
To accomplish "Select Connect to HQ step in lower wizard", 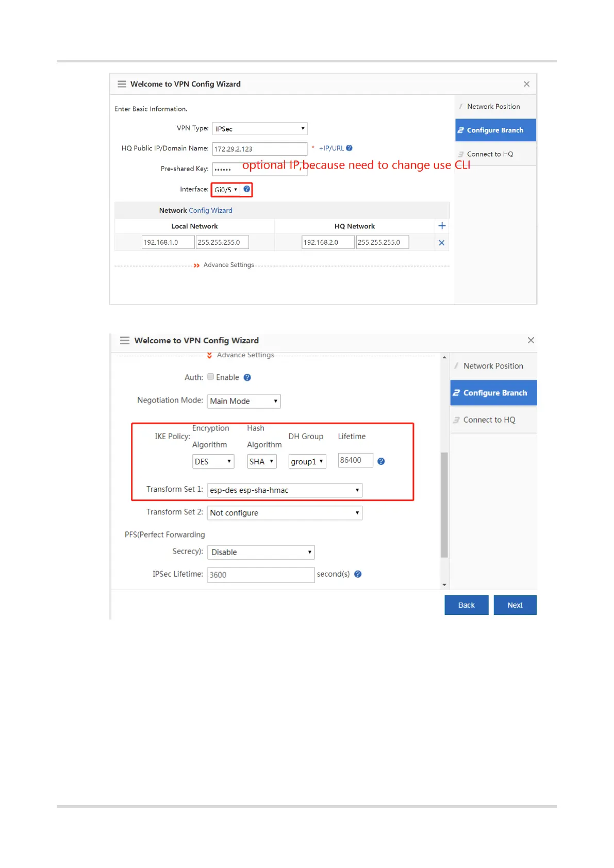I will click(x=489, y=420).
